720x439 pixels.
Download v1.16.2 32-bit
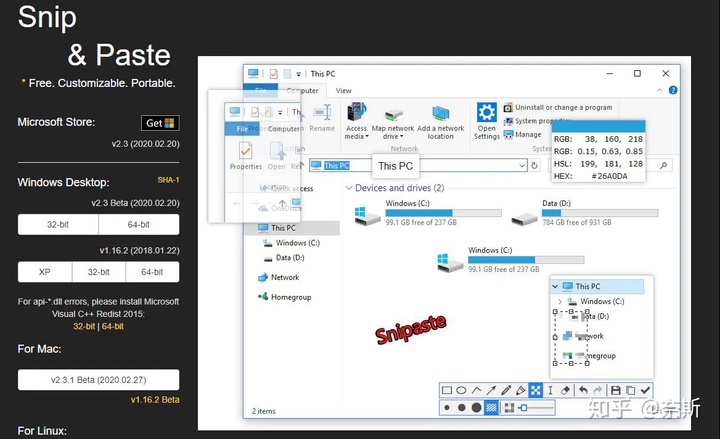[x=99, y=272]
